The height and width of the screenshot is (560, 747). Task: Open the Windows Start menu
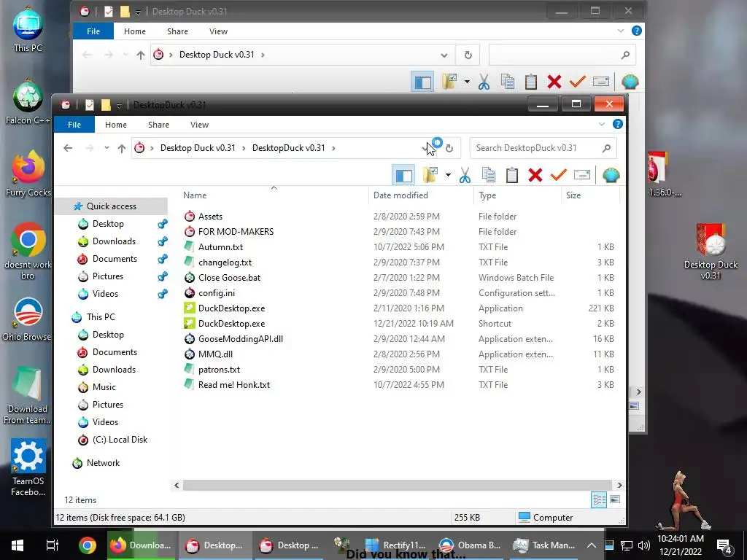pos(18,545)
